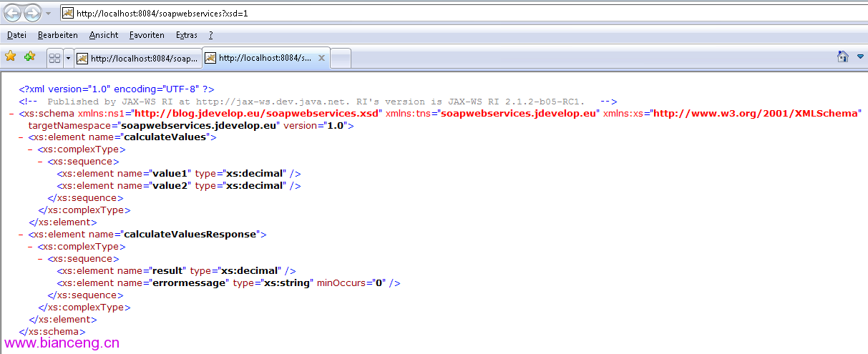Click the Add to Favorites star-plus icon
Image resolution: width=868 pixels, height=354 pixels.
click(29, 56)
